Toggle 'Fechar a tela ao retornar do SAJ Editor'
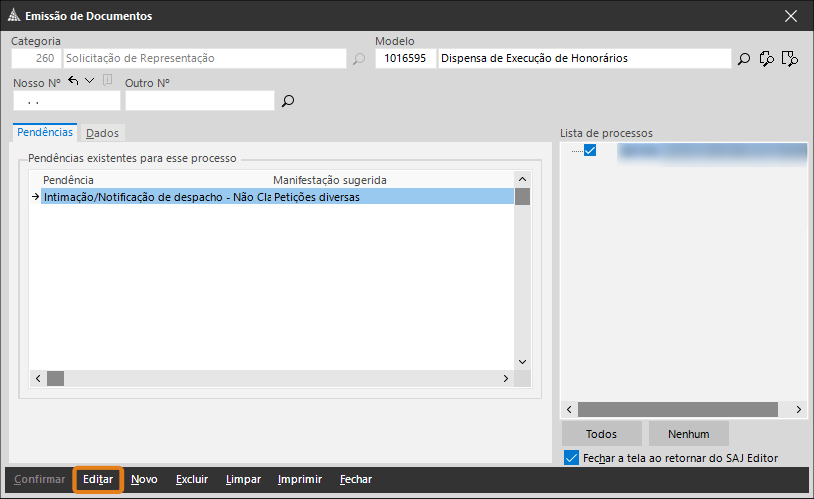 [571, 458]
